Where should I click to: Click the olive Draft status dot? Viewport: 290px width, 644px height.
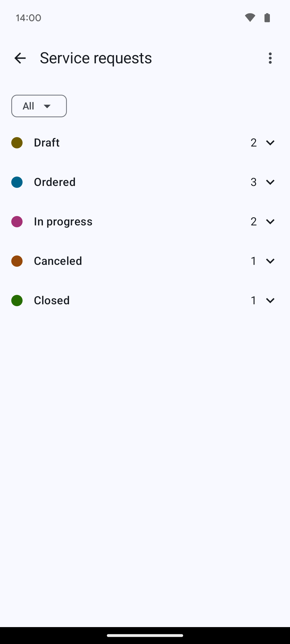click(17, 143)
